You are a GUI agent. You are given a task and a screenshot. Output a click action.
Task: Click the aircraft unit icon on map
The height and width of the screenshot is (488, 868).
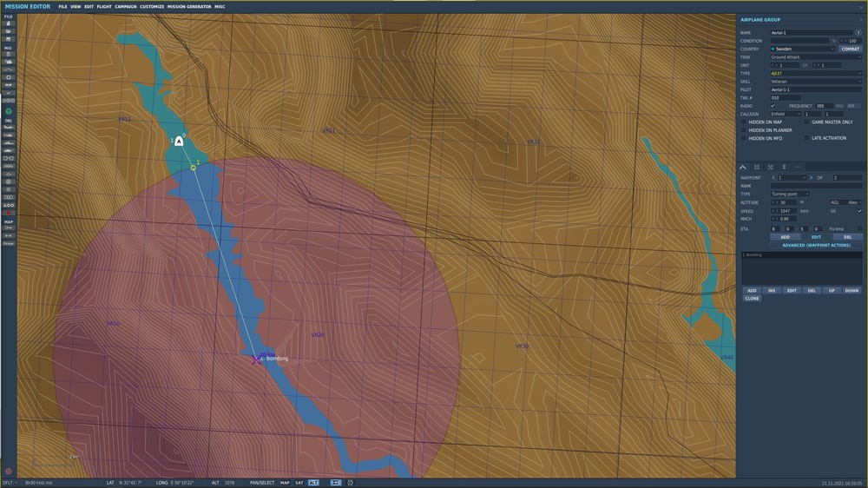pyautogui.click(x=179, y=142)
